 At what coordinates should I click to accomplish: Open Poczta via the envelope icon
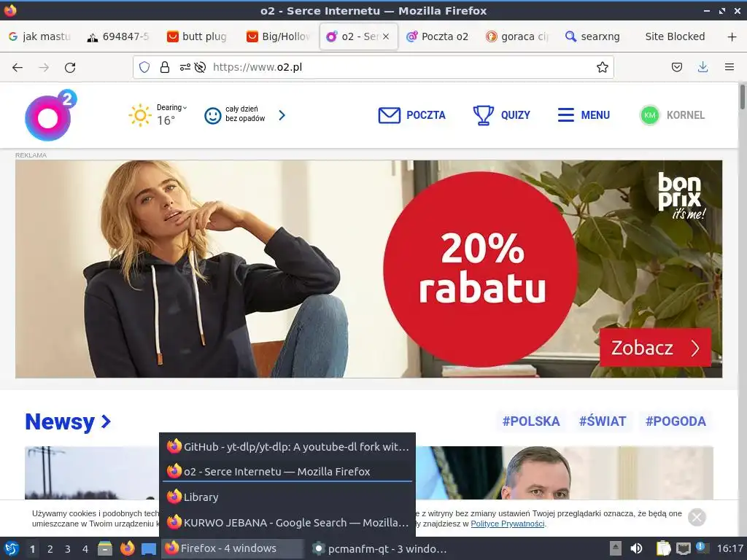pos(390,115)
